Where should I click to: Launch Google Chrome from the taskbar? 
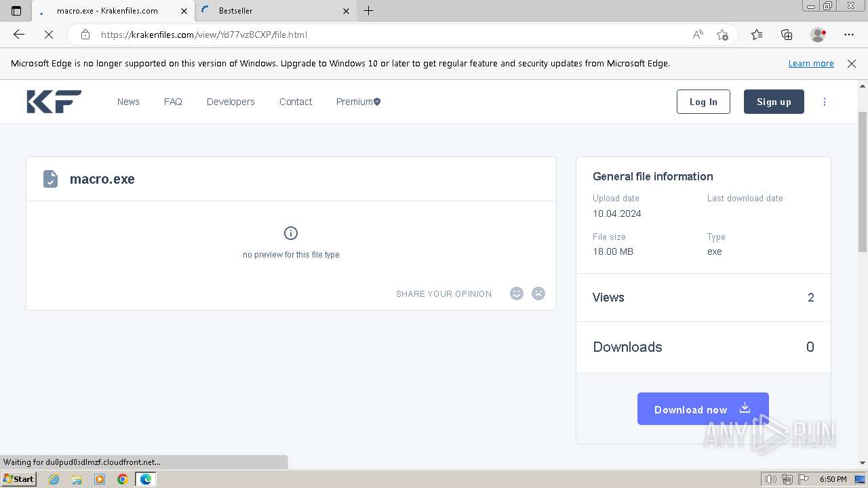coord(122,479)
